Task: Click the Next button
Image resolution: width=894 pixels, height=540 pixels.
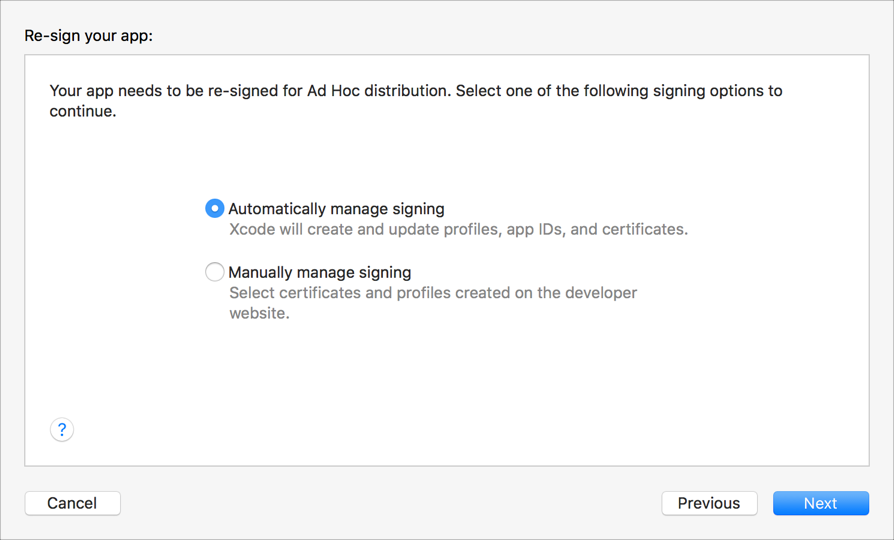Action: coord(820,503)
